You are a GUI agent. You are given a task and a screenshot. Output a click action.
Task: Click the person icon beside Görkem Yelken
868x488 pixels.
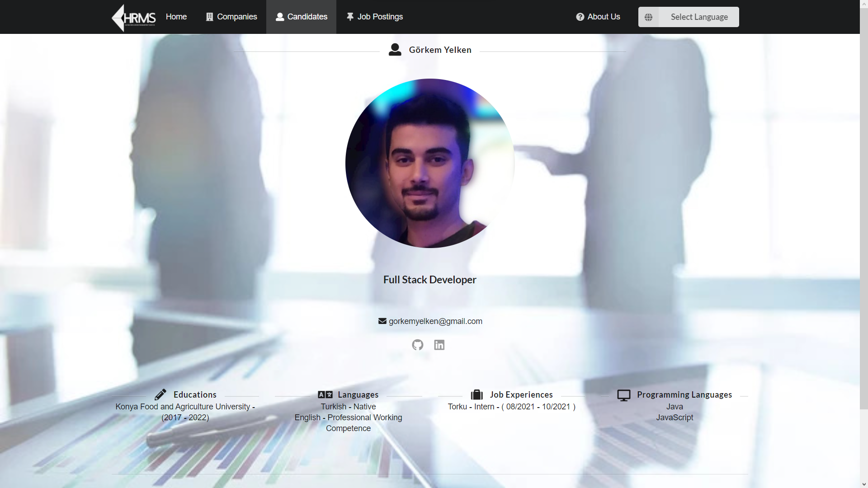(x=394, y=50)
